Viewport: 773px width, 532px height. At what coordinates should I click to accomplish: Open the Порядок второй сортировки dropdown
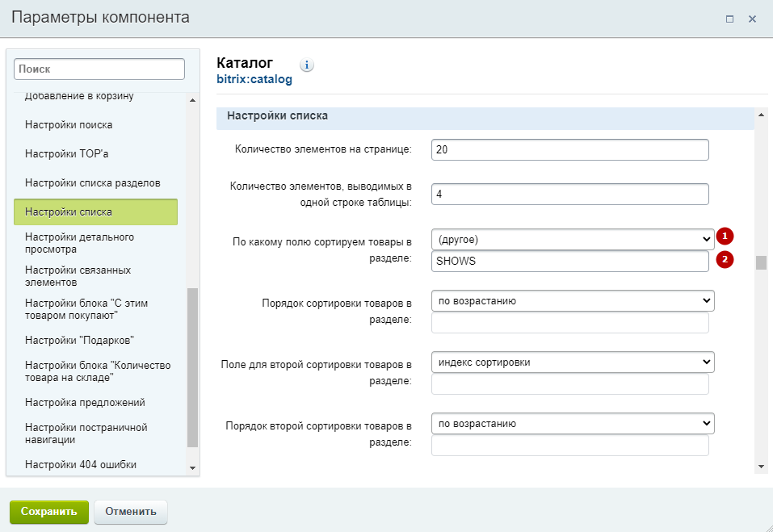(x=573, y=423)
